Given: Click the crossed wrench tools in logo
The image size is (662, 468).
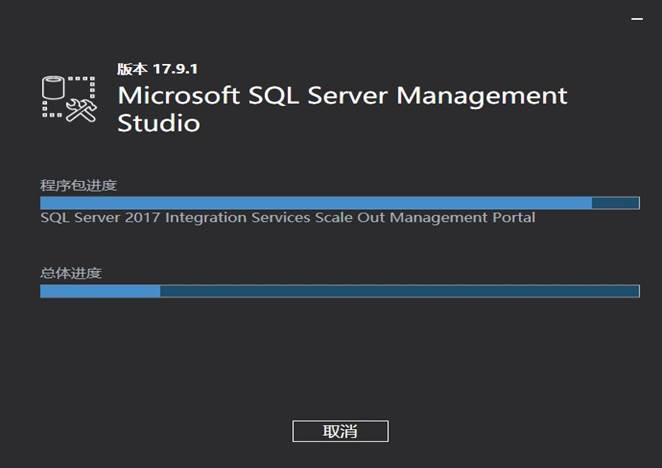Looking at the screenshot, I should click(x=80, y=109).
